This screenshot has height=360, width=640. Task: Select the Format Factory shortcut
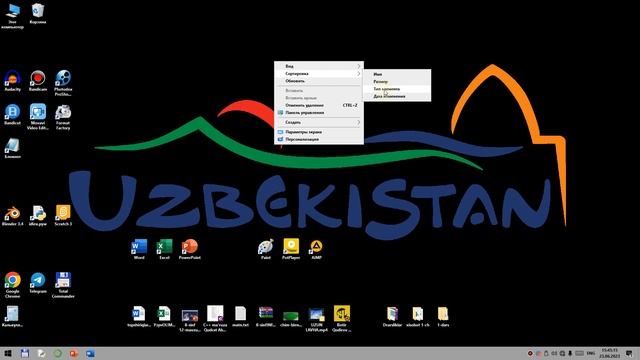pyautogui.click(x=63, y=117)
